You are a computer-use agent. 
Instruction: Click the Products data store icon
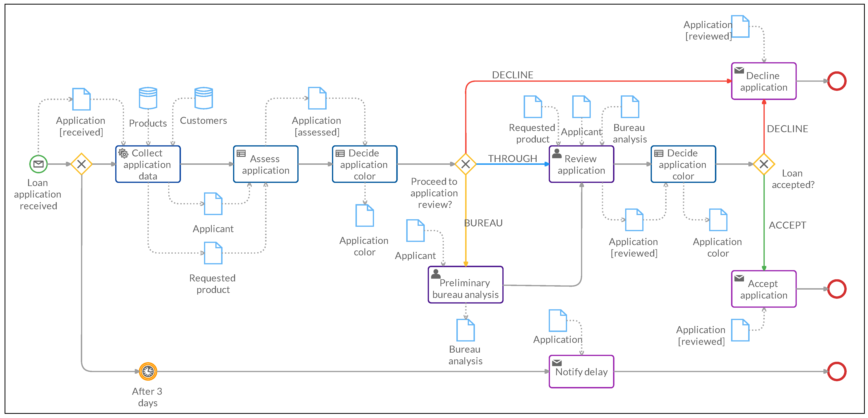click(x=148, y=98)
